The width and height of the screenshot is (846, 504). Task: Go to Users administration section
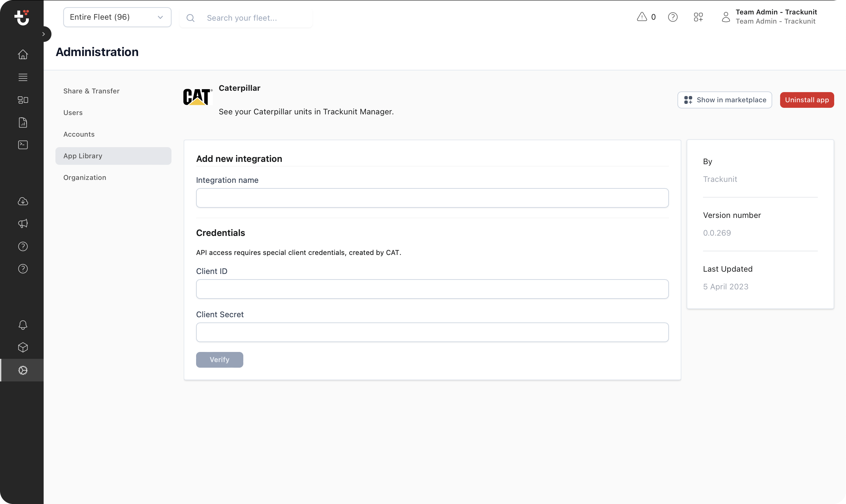click(73, 113)
